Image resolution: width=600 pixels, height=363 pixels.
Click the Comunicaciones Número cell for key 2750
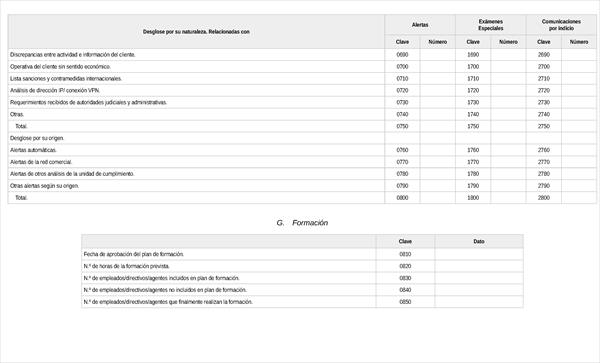pyautogui.click(x=579, y=126)
